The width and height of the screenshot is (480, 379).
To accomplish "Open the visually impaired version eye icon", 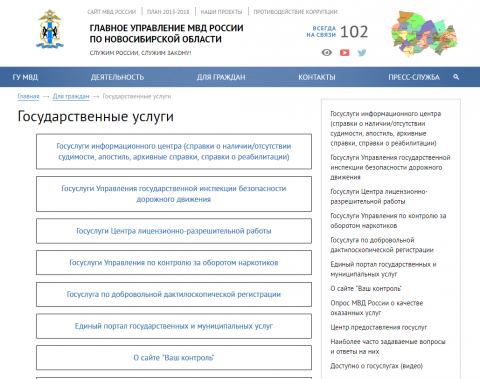I will [x=327, y=52].
